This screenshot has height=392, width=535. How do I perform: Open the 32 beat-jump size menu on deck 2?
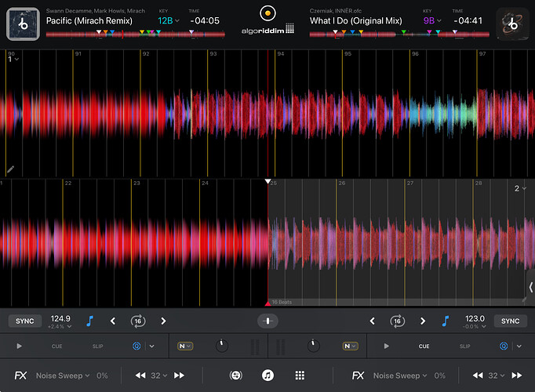coord(497,376)
